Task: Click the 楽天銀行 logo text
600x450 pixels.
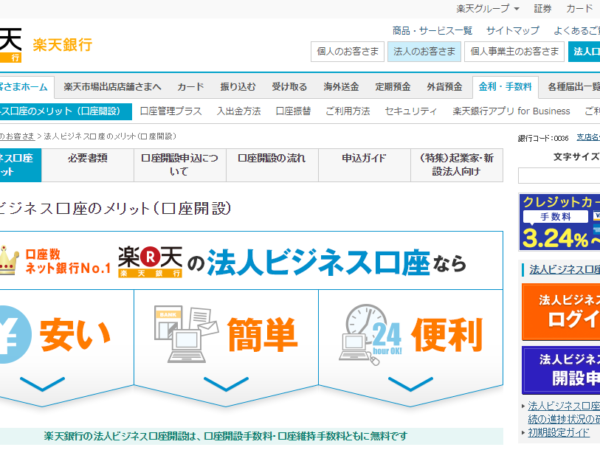Action: click(x=62, y=45)
